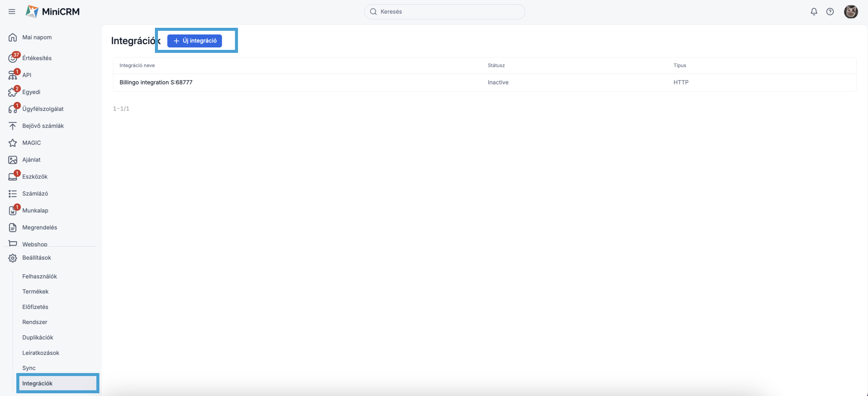Open the MAGIC star icon
Image resolution: width=868 pixels, height=396 pixels.
13,143
